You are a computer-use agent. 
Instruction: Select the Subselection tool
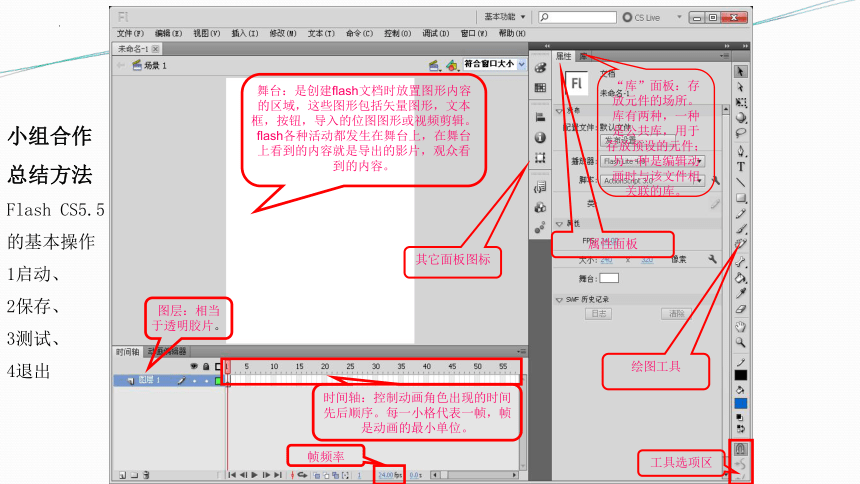pos(740,87)
